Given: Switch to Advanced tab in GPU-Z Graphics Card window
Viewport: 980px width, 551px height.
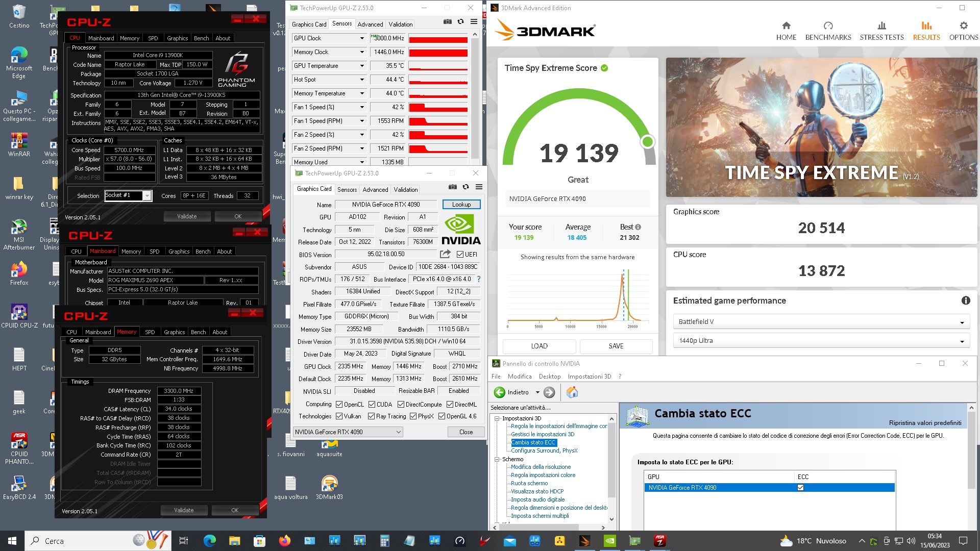Looking at the screenshot, I should tap(375, 190).
